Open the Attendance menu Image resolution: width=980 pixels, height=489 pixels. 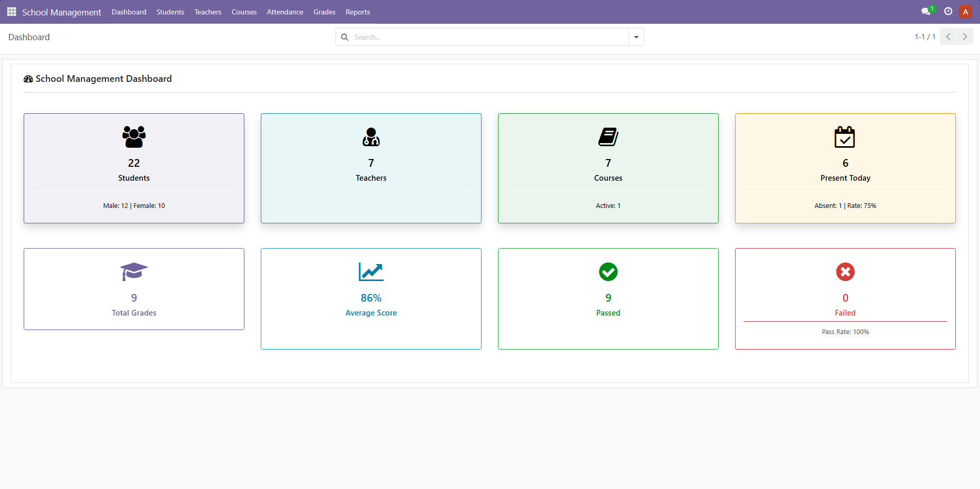[x=285, y=12]
